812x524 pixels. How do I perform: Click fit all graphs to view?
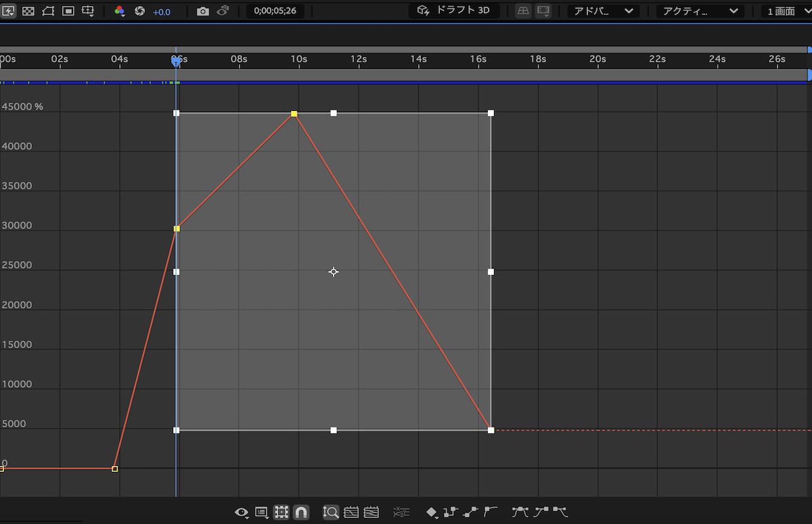coord(371,513)
